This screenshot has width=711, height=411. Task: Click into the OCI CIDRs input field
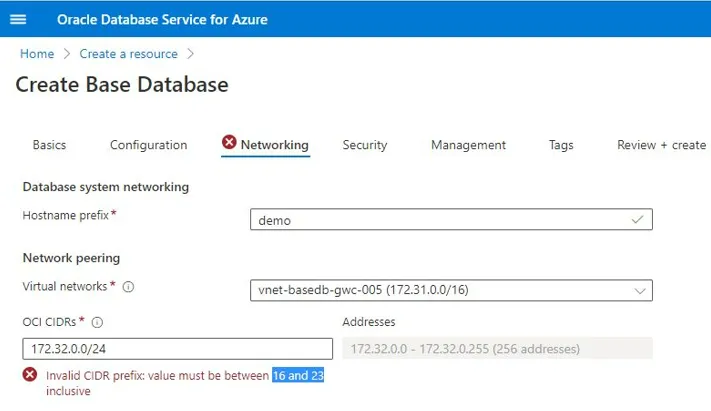(177, 349)
